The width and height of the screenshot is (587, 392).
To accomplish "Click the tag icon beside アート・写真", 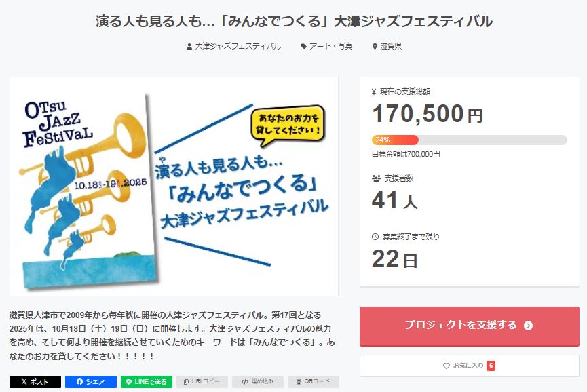I will coord(304,47).
